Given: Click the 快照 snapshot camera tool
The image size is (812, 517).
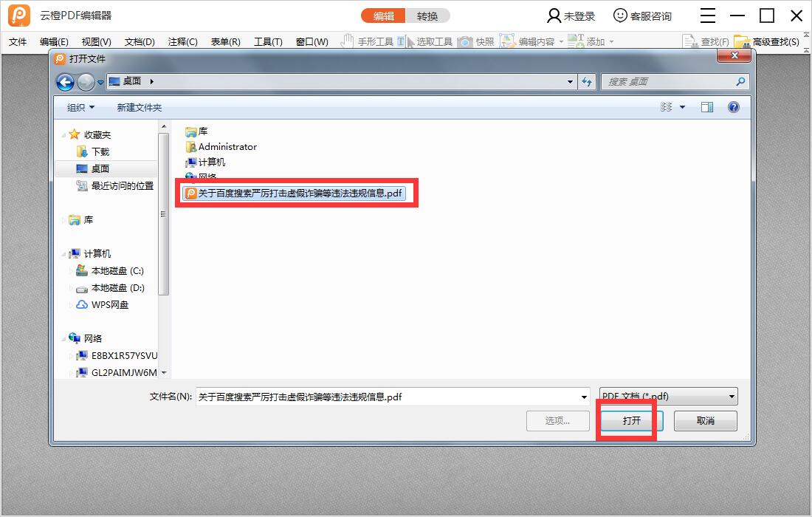Looking at the screenshot, I should tap(475, 41).
